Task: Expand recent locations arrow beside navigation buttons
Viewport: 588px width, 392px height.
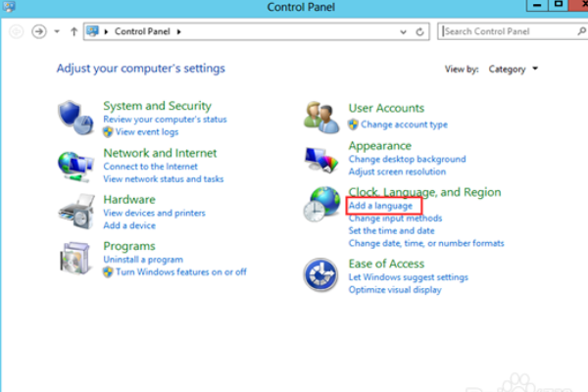Action: click(58, 31)
